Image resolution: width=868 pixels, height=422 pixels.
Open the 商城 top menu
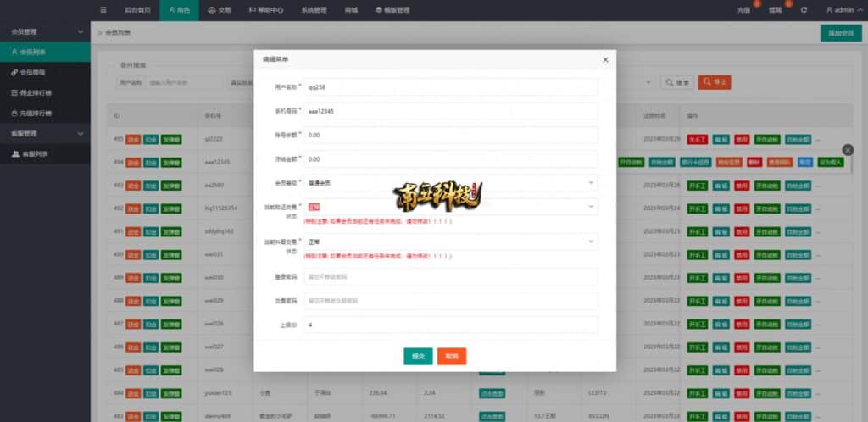click(x=351, y=10)
